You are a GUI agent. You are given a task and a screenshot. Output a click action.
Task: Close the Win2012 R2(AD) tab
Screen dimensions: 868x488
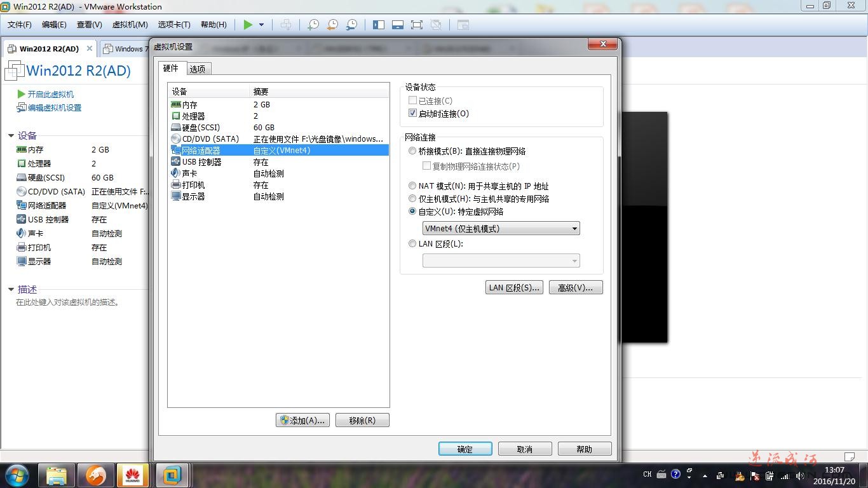pos(90,48)
